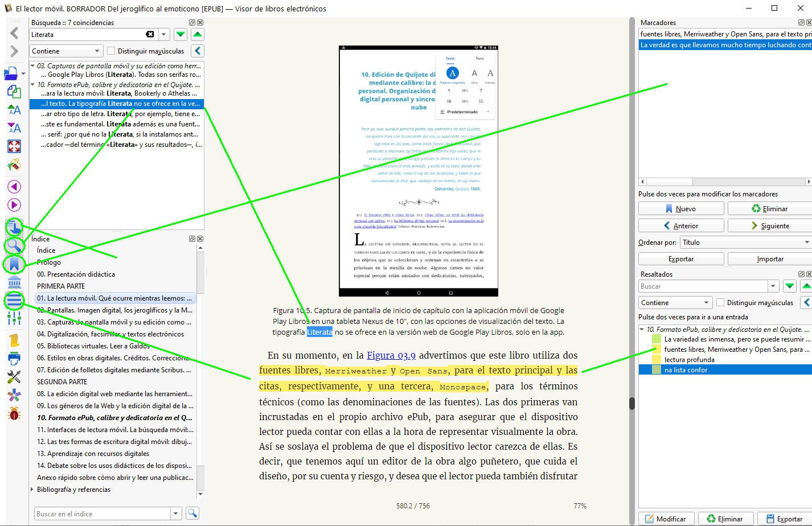This screenshot has height=526, width=812.
Task: Go to the previous page purple arrow
Action: pyautogui.click(x=14, y=187)
